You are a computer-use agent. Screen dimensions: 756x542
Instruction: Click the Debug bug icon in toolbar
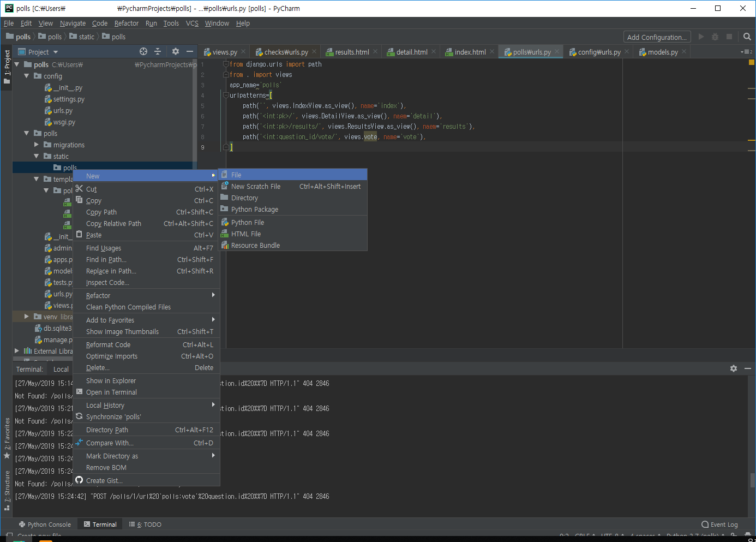(715, 37)
